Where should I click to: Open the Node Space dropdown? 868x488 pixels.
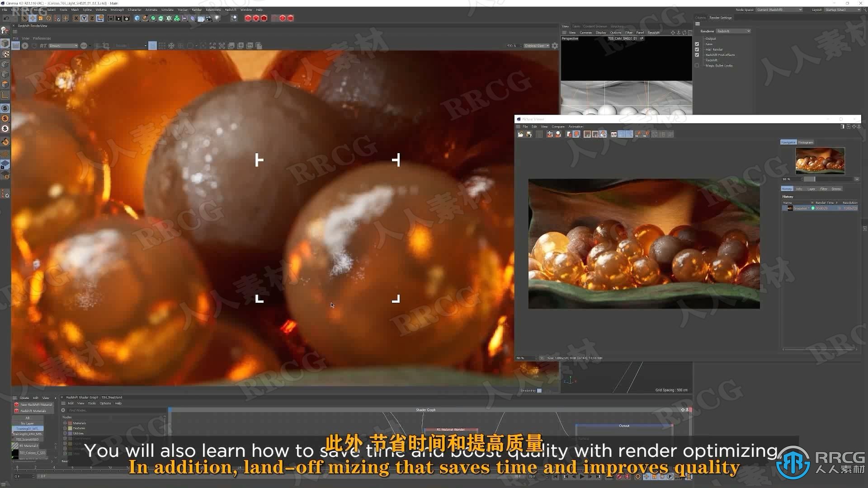pyautogui.click(x=779, y=9)
